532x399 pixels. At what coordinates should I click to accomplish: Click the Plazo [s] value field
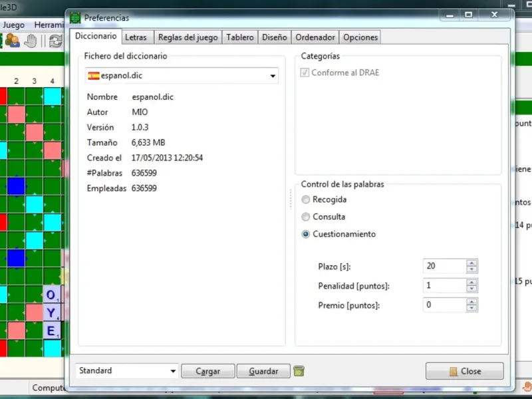tap(444, 266)
